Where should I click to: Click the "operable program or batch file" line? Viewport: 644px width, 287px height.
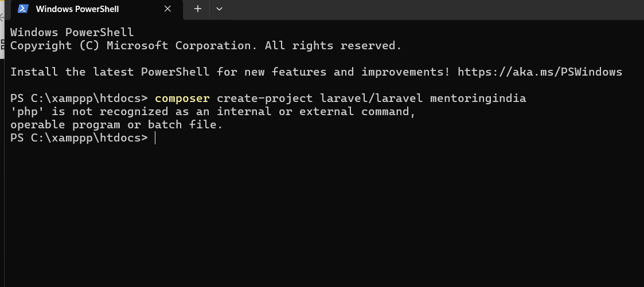point(116,125)
